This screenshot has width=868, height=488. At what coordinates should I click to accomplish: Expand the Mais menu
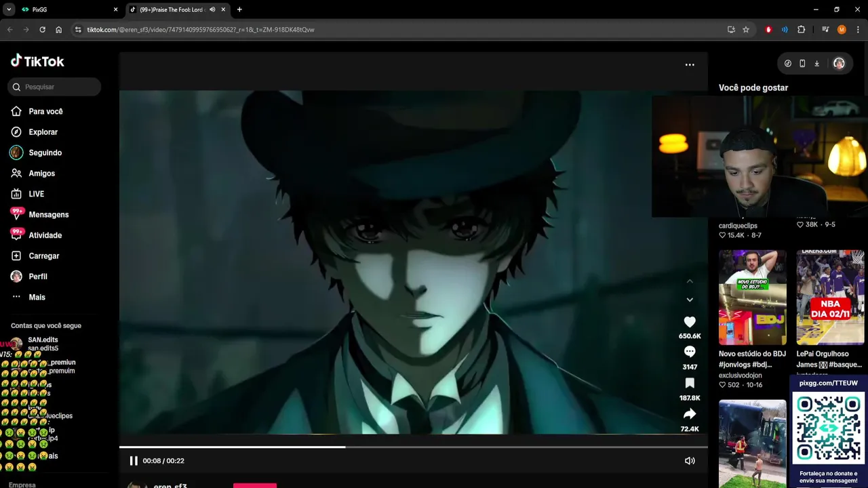[x=28, y=297]
